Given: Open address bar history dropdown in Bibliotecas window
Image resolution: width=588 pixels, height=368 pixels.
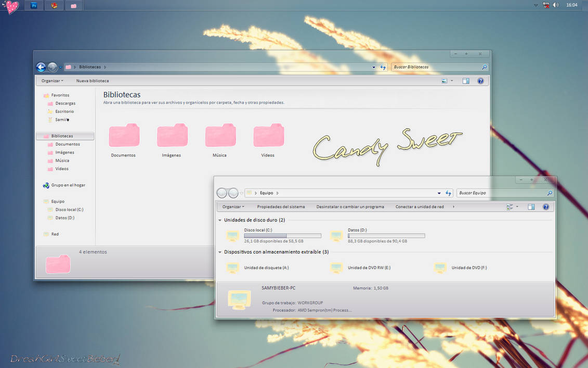Looking at the screenshot, I should click(373, 67).
